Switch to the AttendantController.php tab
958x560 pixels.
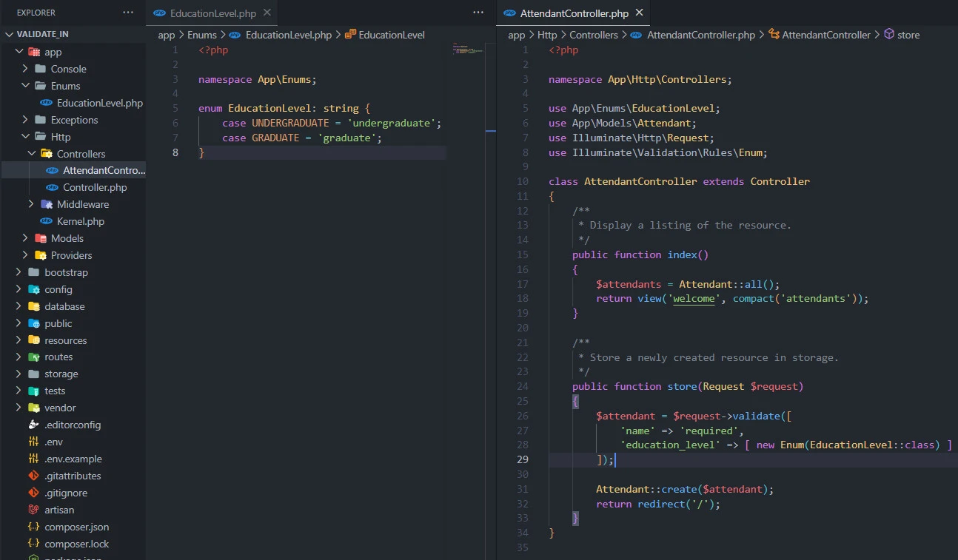coord(574,13)
